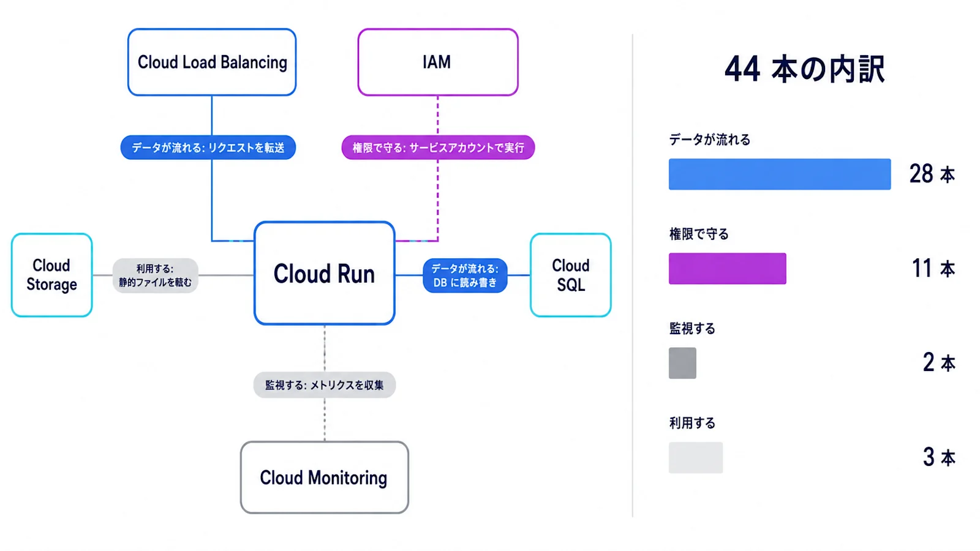
Task: Click the サービスアカウントで実行 edge label
Action: coord(438,148)
